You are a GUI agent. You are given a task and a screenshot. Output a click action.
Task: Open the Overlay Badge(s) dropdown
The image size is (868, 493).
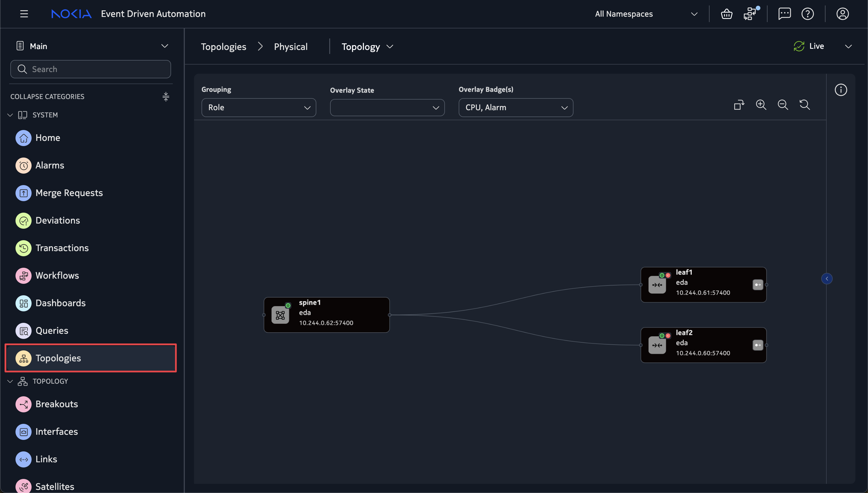516,108
